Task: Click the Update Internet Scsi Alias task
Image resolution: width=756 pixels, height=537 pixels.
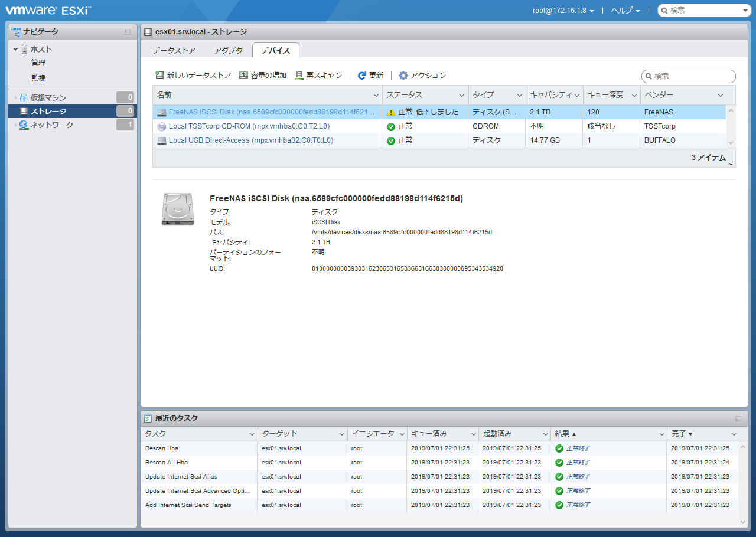Action: point(181,477)
